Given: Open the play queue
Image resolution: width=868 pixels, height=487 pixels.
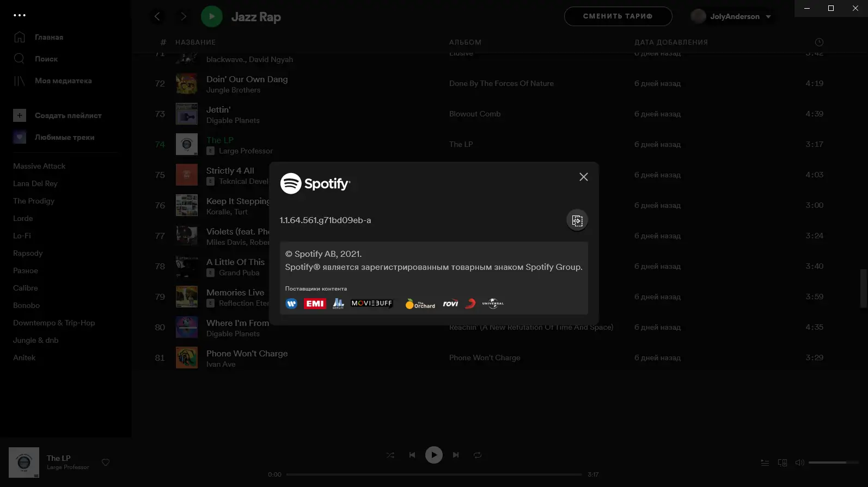Looking at the screenshot, I should click(x=765, y=463).
